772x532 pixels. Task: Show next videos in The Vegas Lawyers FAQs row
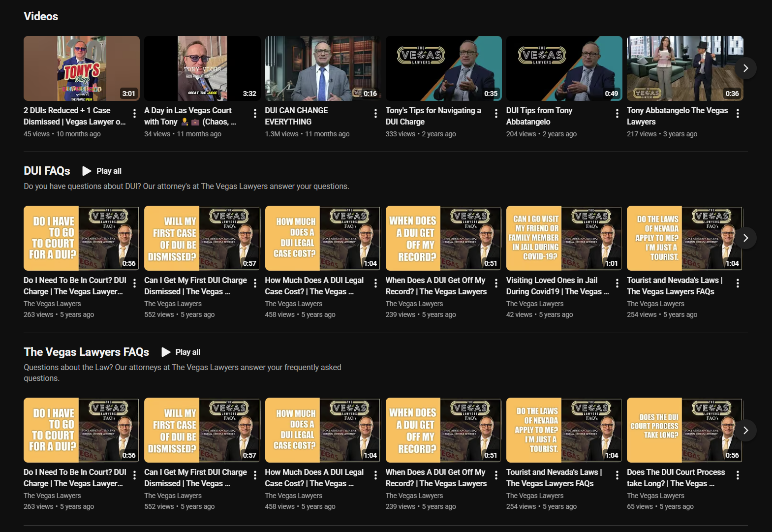tap(746, 431)
